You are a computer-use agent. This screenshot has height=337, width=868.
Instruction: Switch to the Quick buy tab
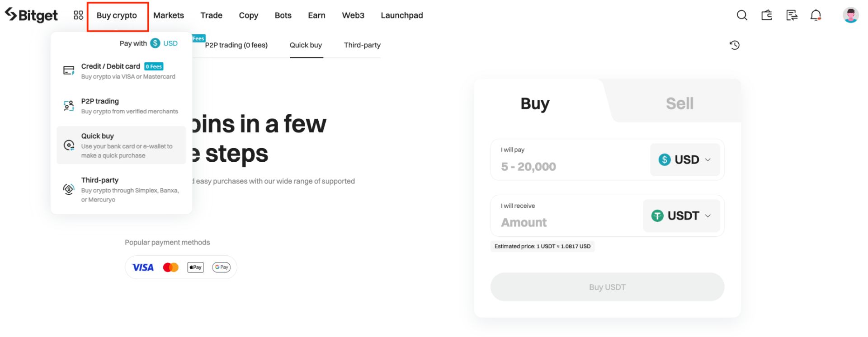click(306, 45)
